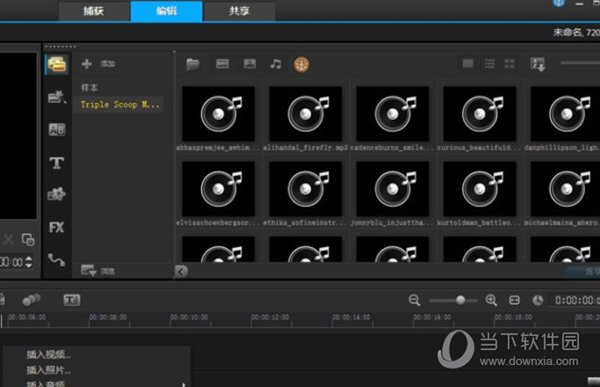Open the Instant Project library icon
Viewport: 600px width, 387px height.
[x=57, y=97]
